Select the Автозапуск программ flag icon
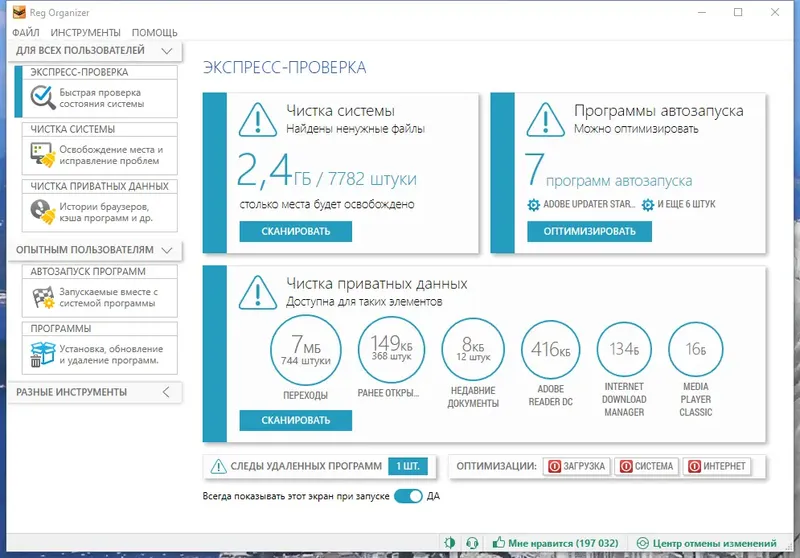 click(x=43, y=297)
